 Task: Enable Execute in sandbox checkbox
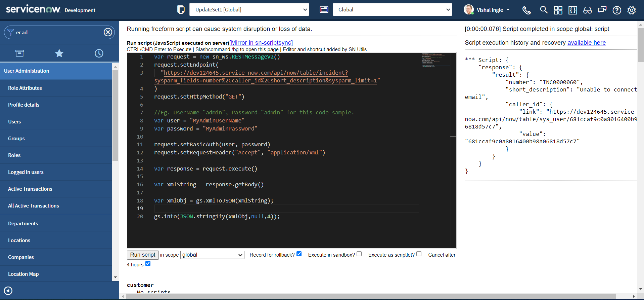pos(359,254)
